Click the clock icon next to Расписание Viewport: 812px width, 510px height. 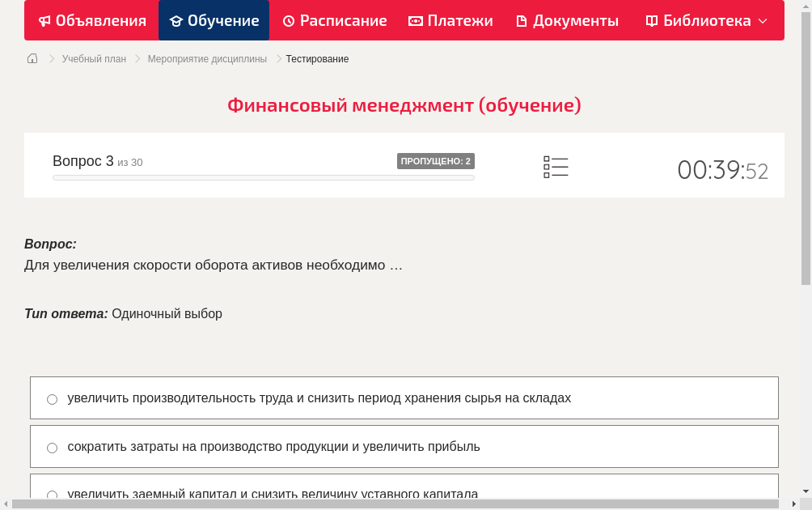click(x=289, y=20)
